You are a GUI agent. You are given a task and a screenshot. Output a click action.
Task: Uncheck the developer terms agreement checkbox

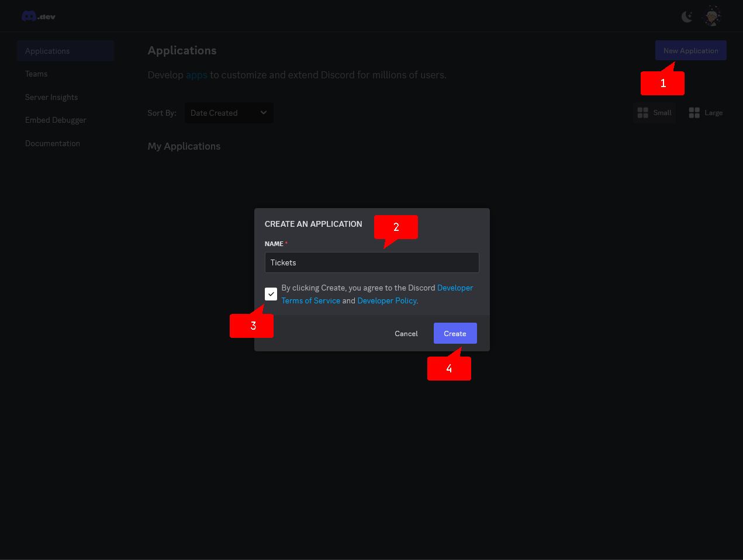271,293
